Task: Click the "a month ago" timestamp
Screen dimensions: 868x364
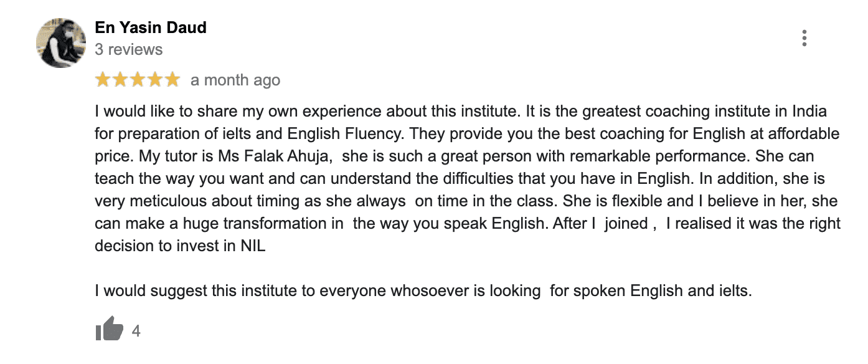Action: point(235,80)
